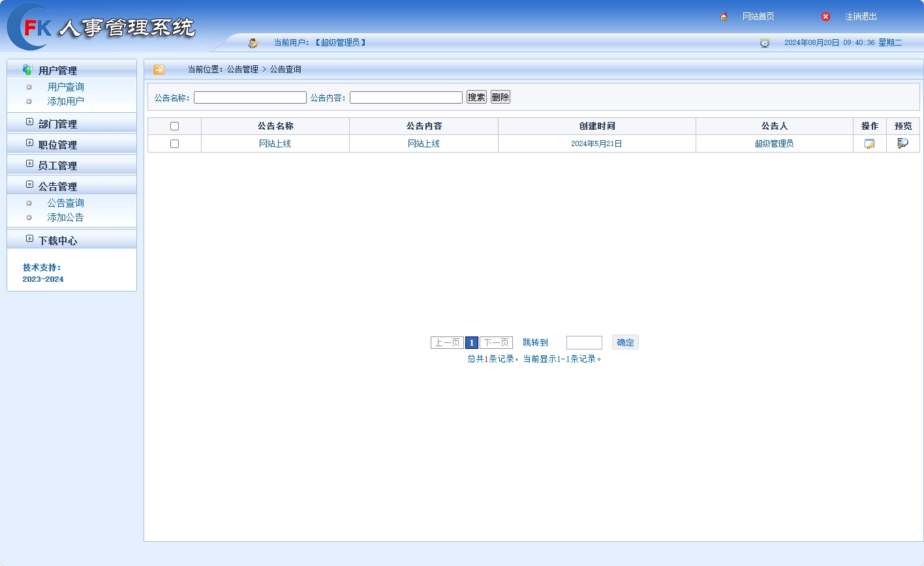The image size is (924, 566).
Task: Click the 用户管理 group icon in sidebar
Action: (27, 69)
